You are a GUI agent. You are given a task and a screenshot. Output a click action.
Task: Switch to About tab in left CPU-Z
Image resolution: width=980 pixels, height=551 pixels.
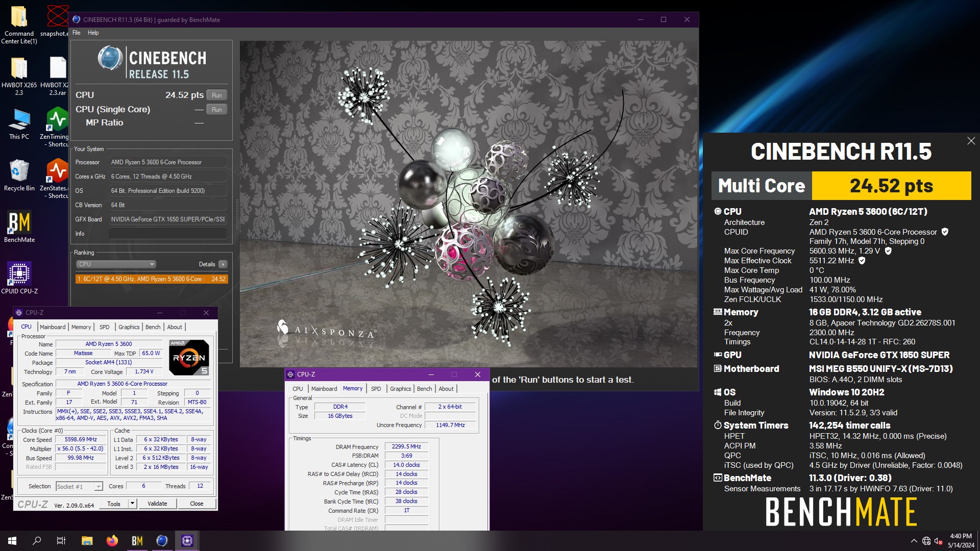click(x=175, y=327)
